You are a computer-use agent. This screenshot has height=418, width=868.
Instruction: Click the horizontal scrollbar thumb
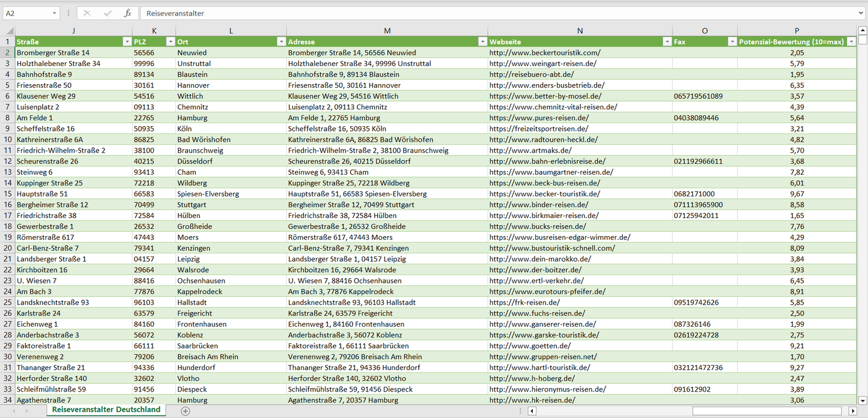click(x=769, y=411)
